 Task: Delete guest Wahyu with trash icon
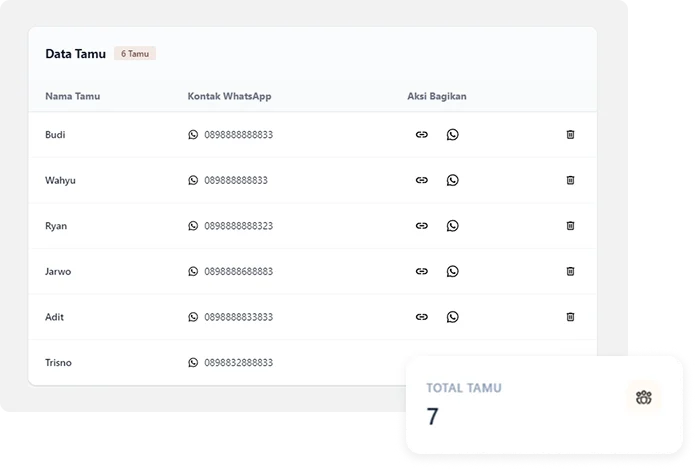coord(570,180)
